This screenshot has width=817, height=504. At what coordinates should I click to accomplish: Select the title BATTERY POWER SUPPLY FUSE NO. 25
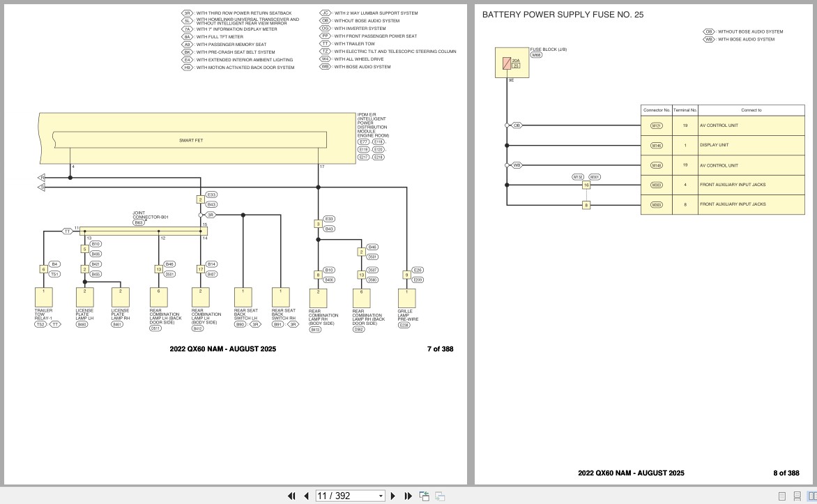coord(563,15)
